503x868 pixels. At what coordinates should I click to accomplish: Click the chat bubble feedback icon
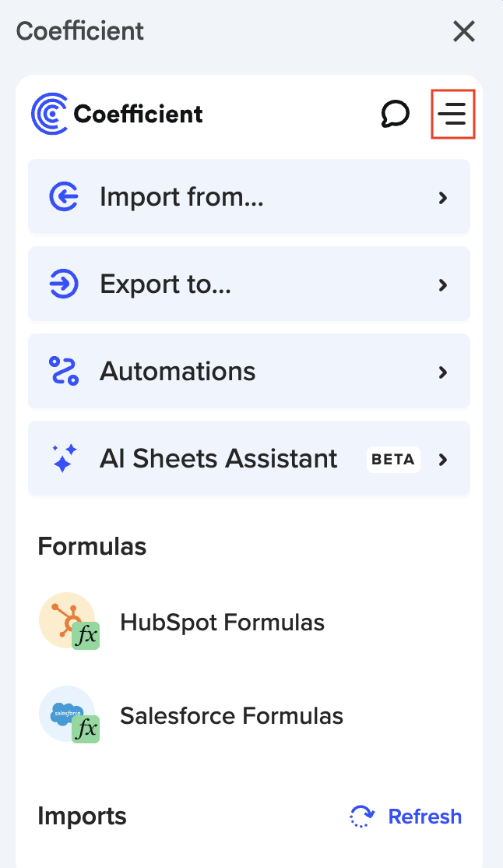[x=395, y=115]
